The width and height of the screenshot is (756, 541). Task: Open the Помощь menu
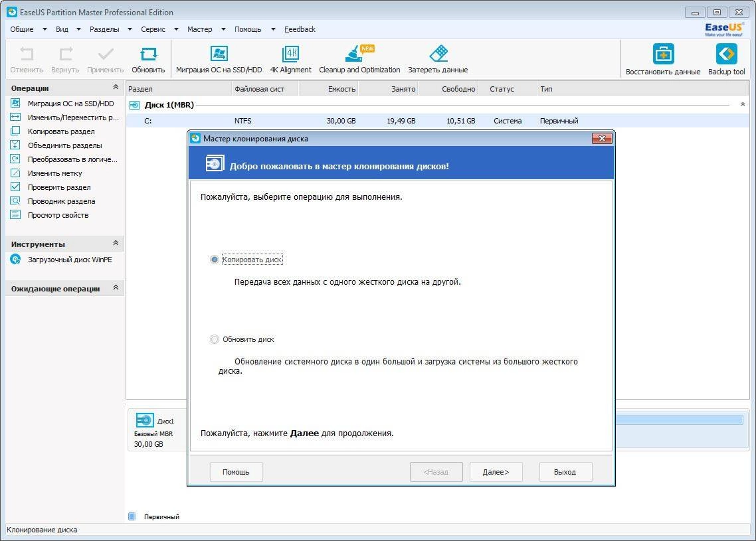pyautogui.click(x=248, y=29)
